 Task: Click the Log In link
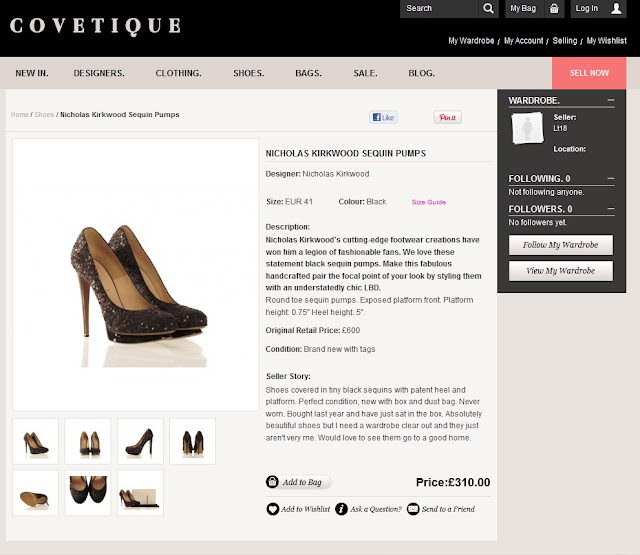[587, 8]
